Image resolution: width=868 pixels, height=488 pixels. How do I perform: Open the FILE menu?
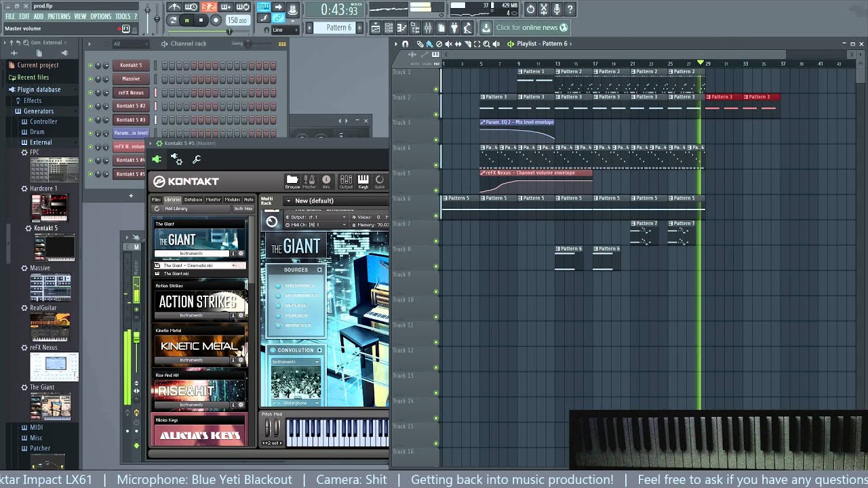point(10,16)
